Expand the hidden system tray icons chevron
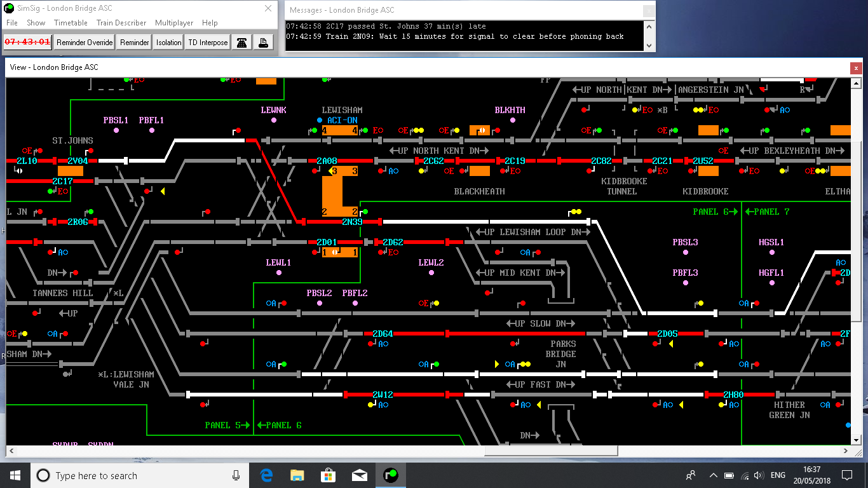The height and width of the screenshot is (488, 868). (x=714, y=475)
